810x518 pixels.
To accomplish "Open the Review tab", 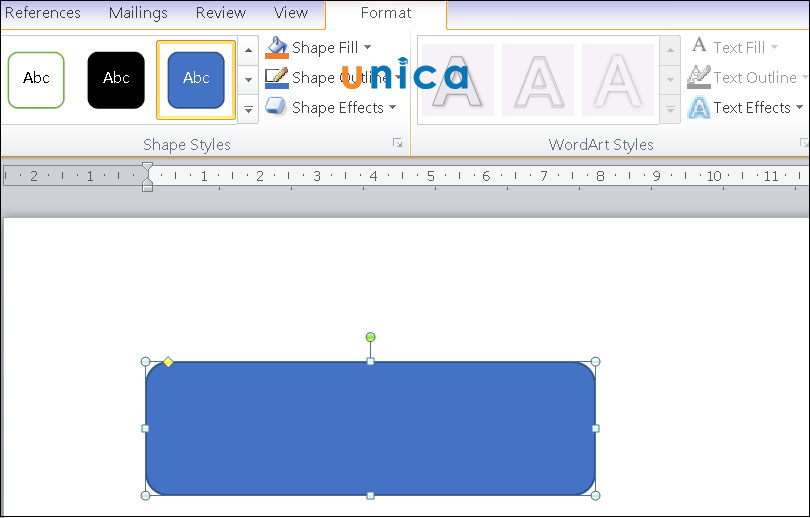I will 221,13.
